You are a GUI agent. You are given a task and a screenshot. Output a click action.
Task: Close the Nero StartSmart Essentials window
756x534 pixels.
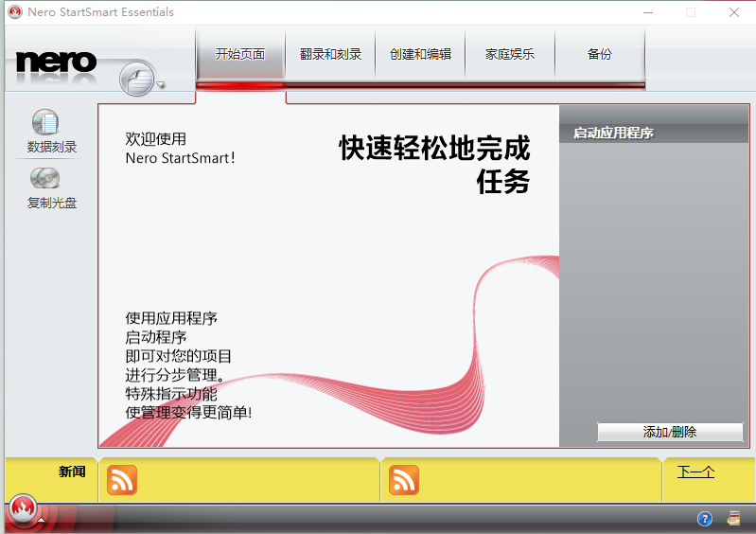(x=734, y=12)
